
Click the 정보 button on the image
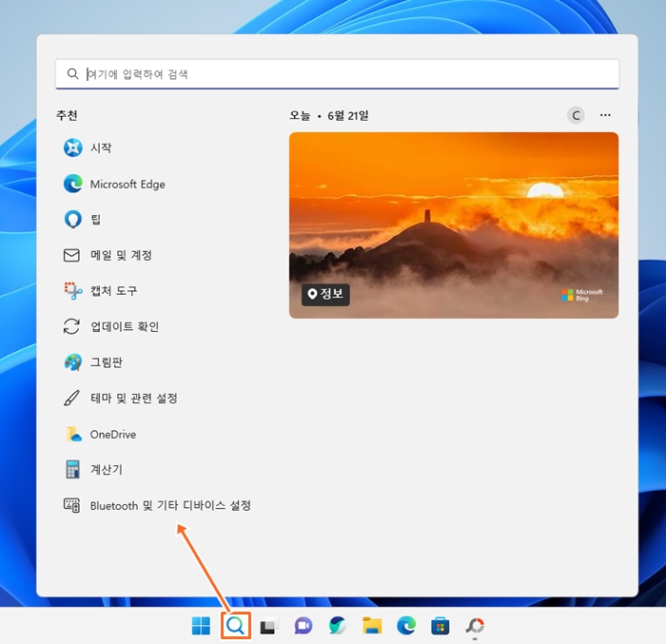coord(325,294)
